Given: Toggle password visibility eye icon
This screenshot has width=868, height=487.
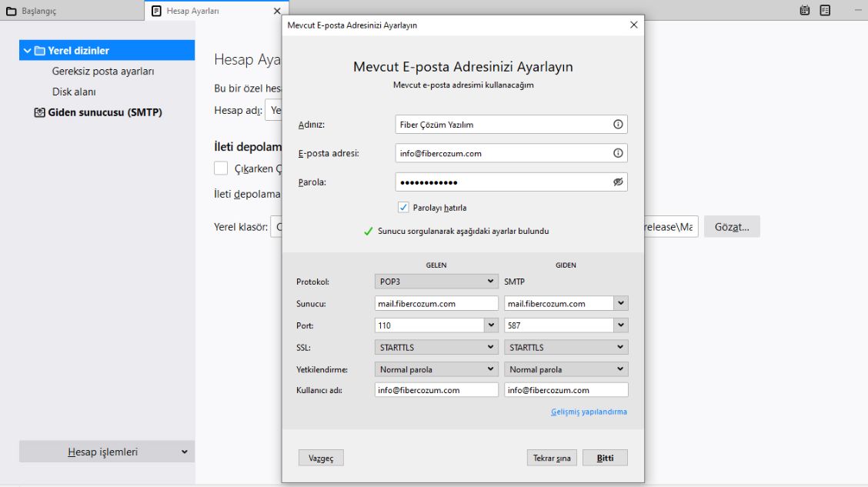Looking at the screenshot, I should (x=617, y=182).
